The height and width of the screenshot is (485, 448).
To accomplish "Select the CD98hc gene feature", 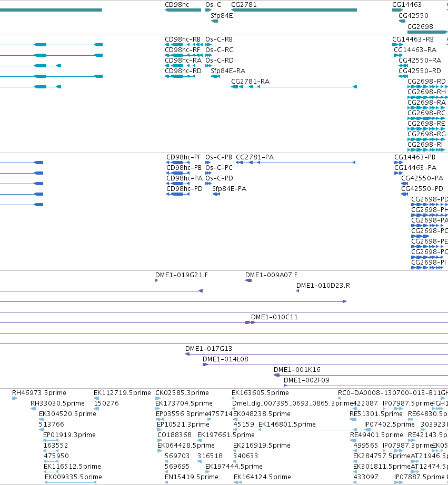I will [x=183, y=10].
